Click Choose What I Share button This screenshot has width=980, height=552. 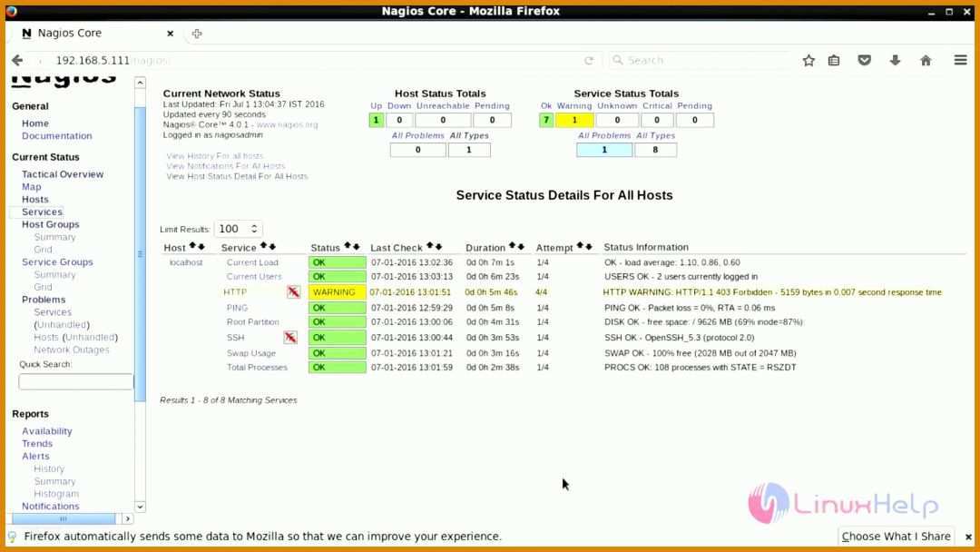(897, 537)
